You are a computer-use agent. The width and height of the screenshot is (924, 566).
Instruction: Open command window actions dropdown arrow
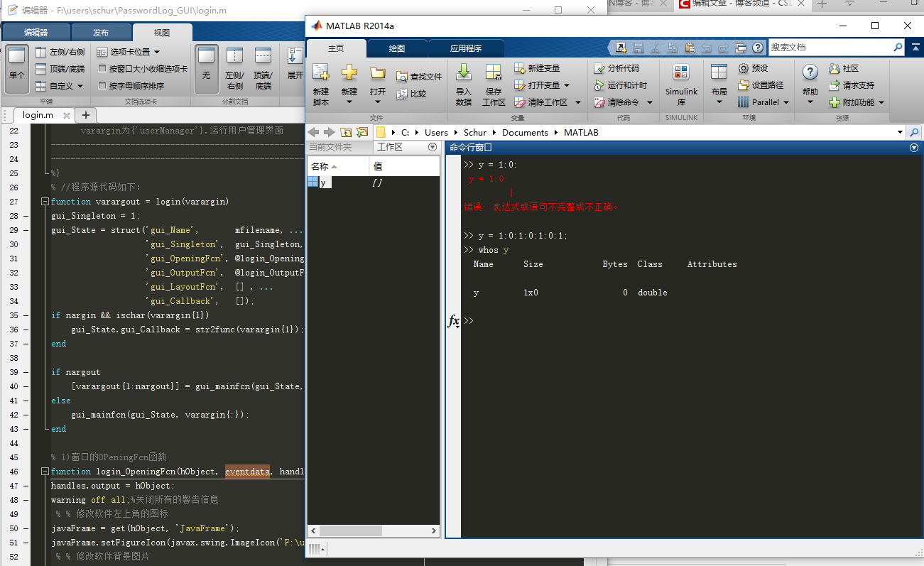(914, 148)
